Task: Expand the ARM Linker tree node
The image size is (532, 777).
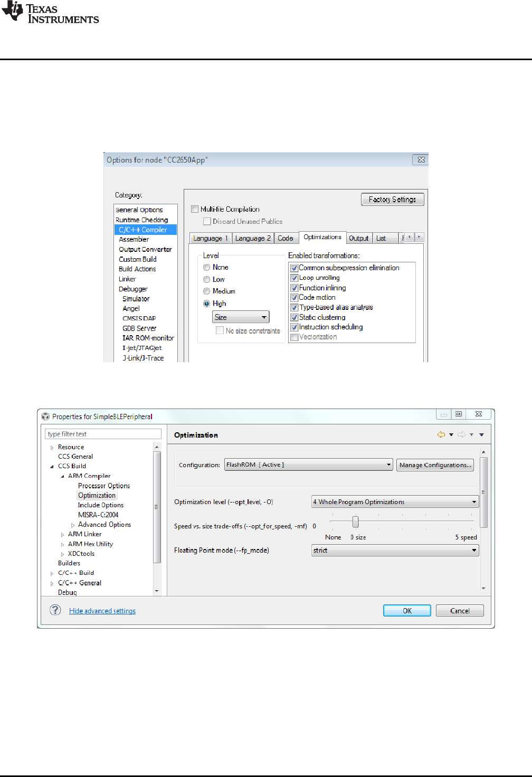Action: (62, 535)
